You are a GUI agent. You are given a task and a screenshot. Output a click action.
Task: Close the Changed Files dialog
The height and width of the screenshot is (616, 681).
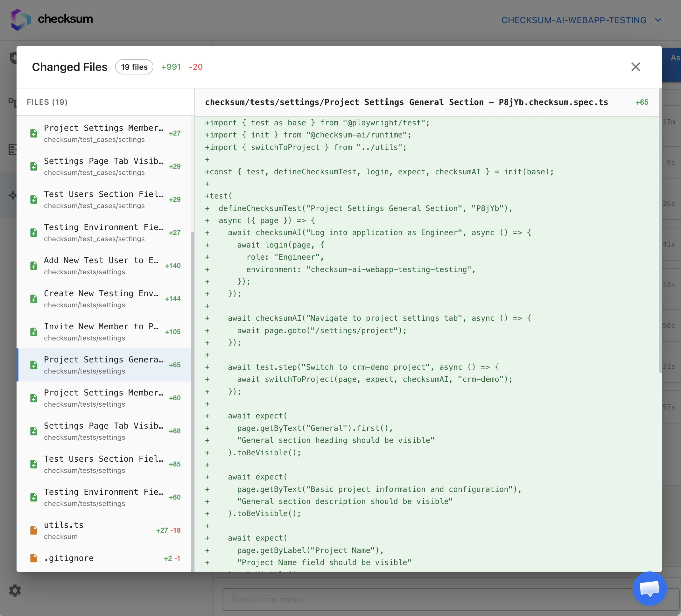(635, 67)
